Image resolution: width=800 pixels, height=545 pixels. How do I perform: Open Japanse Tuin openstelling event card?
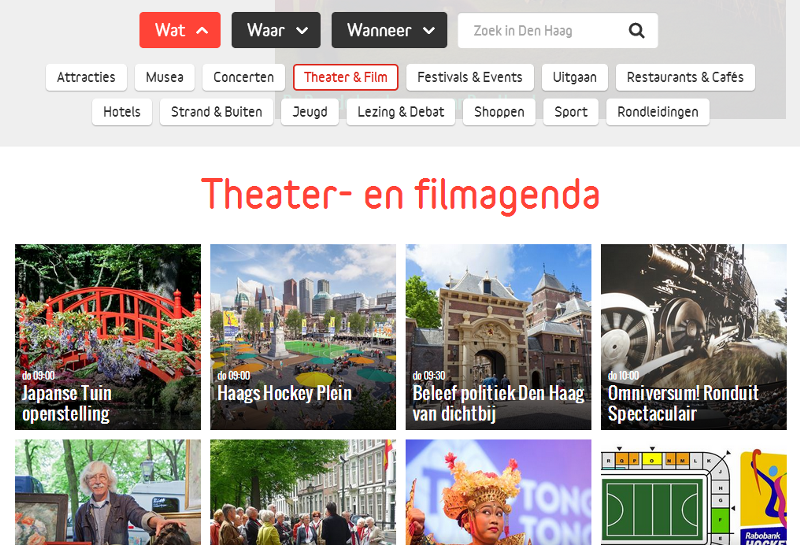tap(108, 337)
